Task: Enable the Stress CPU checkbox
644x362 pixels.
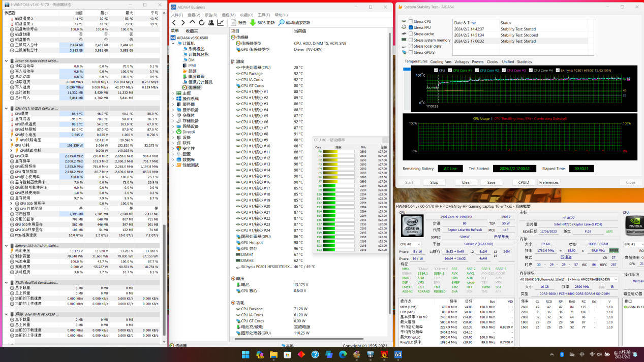Action: [411, 21]
